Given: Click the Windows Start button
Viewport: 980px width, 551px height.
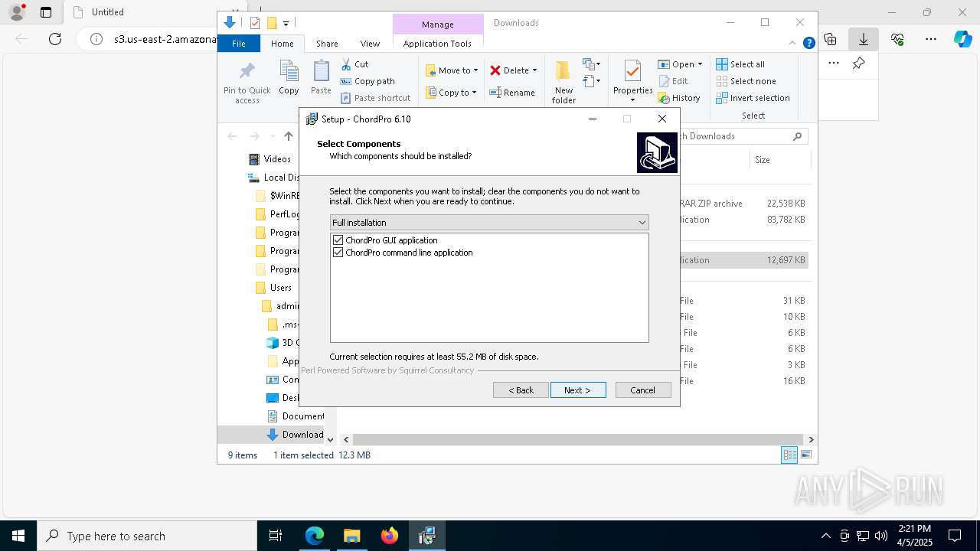Looking at the screenshot, I should tap(18, 536).
